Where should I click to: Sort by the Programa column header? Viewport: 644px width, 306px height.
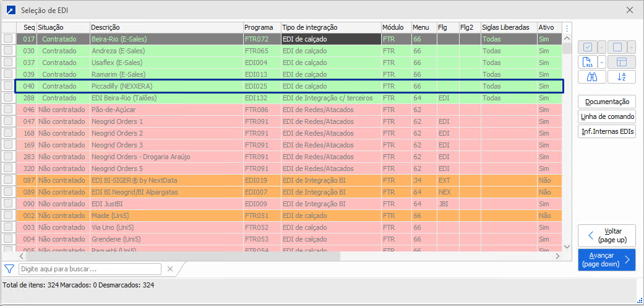262,27
